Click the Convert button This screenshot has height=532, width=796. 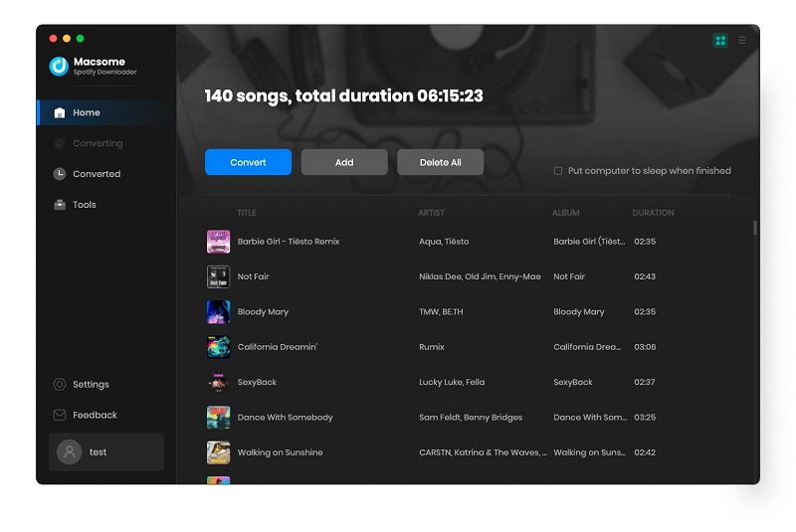coord(248,162)
